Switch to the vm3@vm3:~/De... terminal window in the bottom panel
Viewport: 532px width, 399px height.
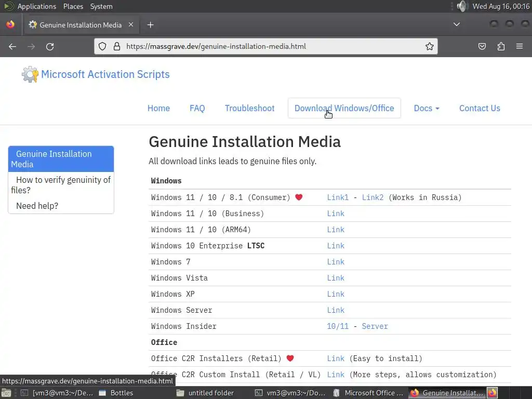pyautogui.click(x=57, y=393)
